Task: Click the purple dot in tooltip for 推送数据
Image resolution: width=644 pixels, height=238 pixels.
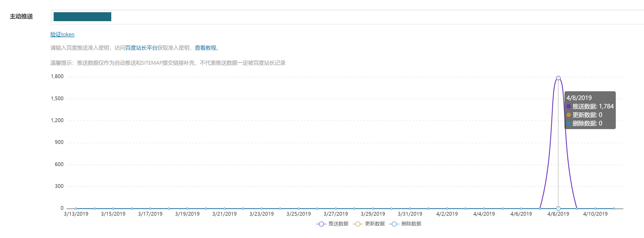Action: tap(568, 107)
